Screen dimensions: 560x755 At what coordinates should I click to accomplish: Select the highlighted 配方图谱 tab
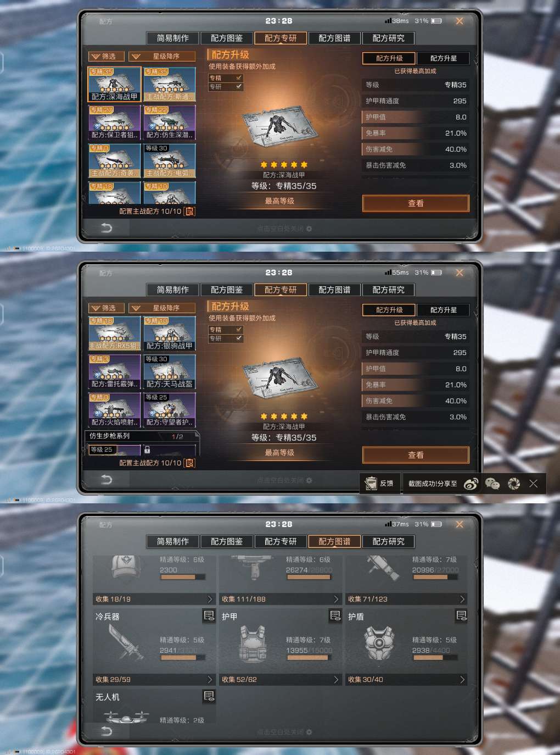[x=334, y=541]
